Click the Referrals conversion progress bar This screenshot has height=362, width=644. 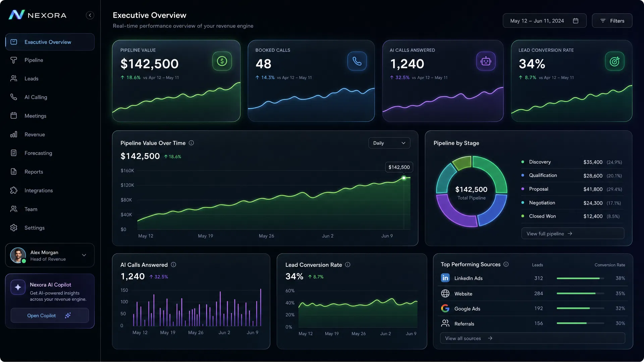pyautogui.click(x=580, y=323)
